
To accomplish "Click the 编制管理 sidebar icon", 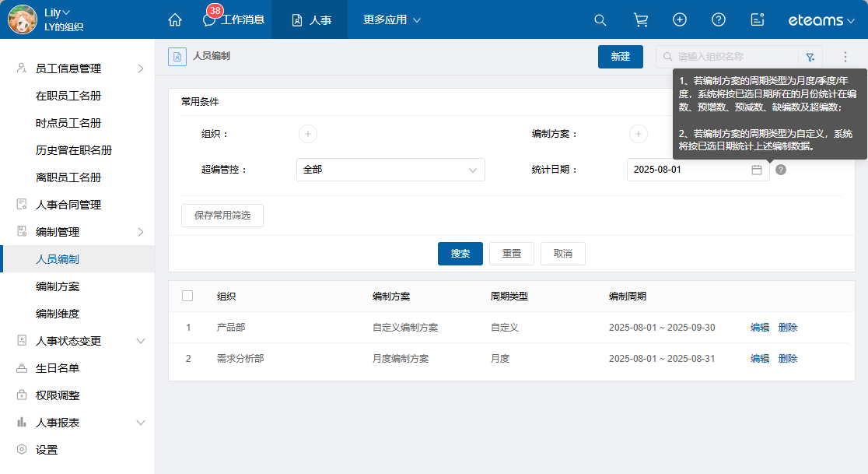I will coord(22,231).
